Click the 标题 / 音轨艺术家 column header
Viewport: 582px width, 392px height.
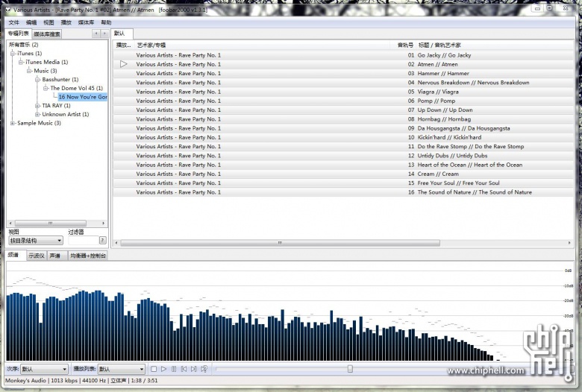point(495,45)
